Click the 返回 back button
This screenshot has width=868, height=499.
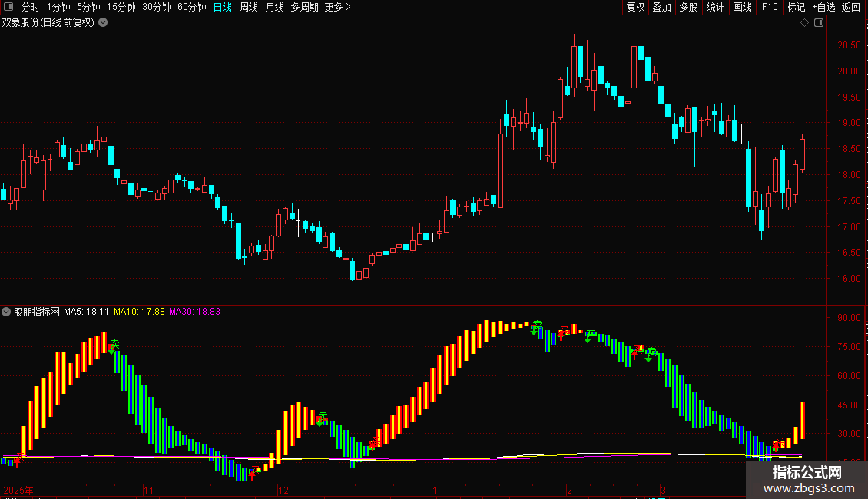[851, 7]
